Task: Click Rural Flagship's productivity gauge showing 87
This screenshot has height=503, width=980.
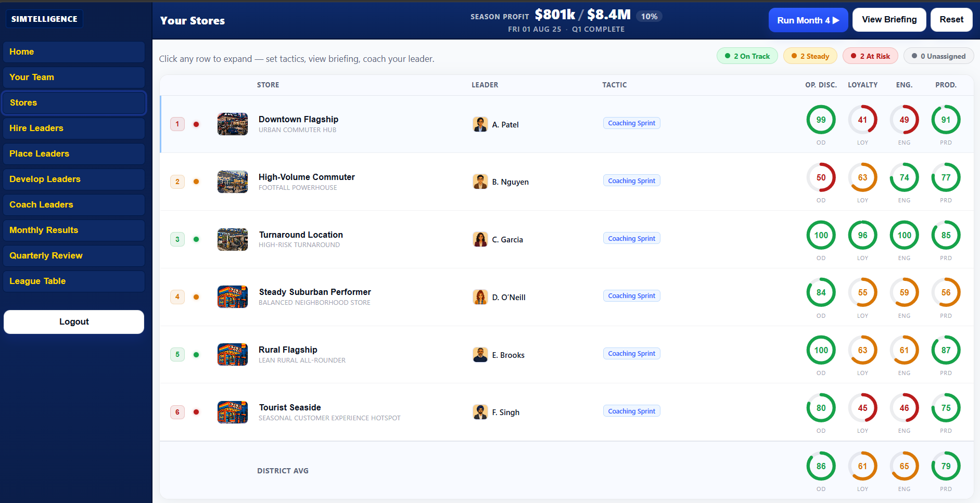Action: click(x=946, y=350)
